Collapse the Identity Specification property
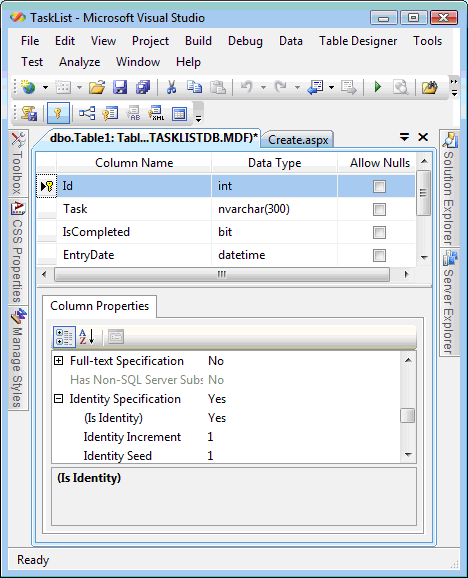Image resolution: width=468 pixels, height=578 pixels. click(x=58, y=398)
